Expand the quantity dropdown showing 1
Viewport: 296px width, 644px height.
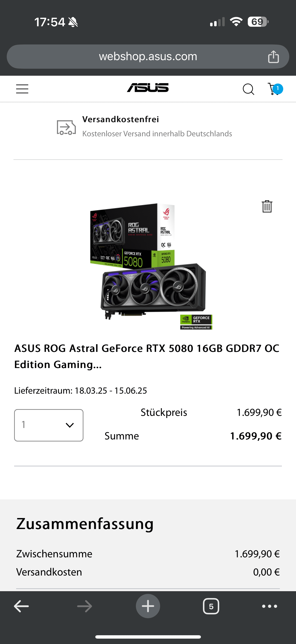(x=49, y=425)
